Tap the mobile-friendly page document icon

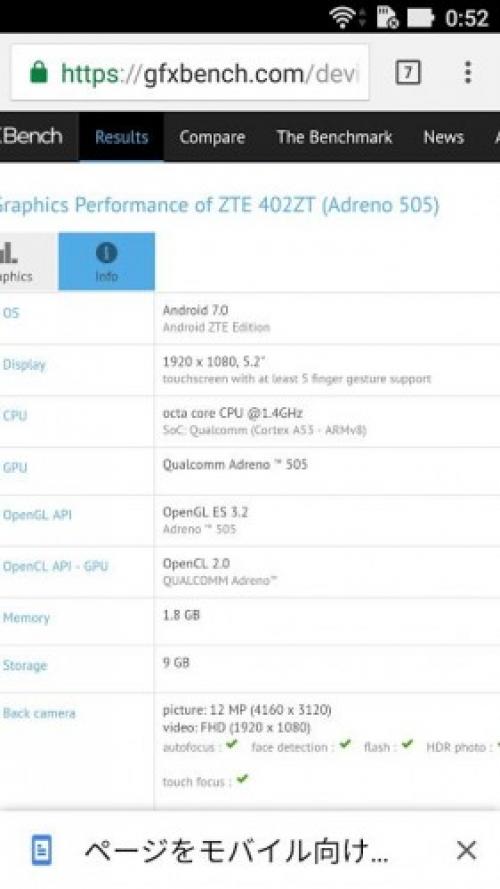(x=41, y=850)
